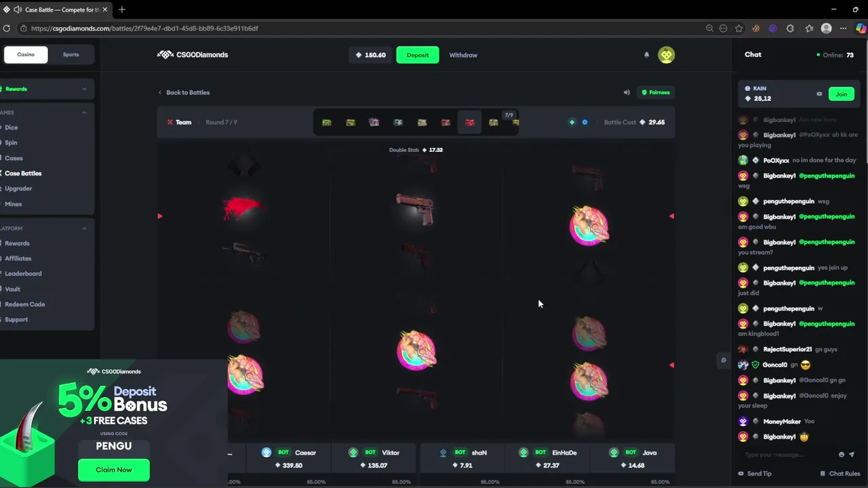Open Cases page

click(x=14, y=158)
